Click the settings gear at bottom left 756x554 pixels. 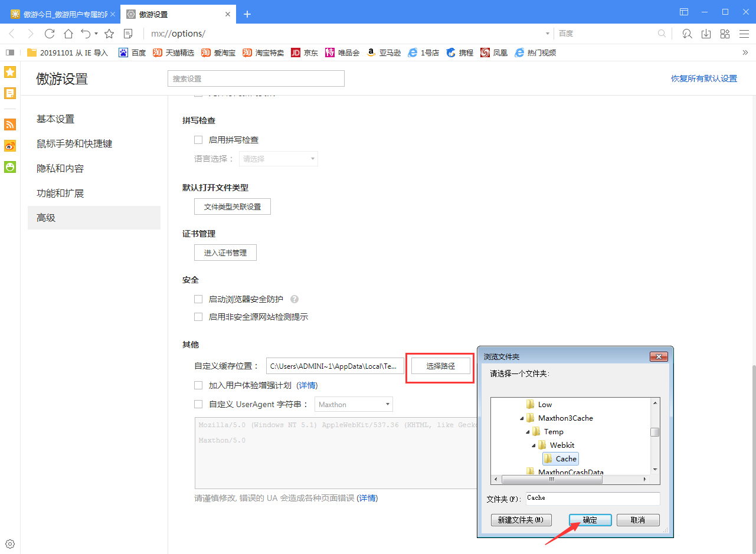9,543
